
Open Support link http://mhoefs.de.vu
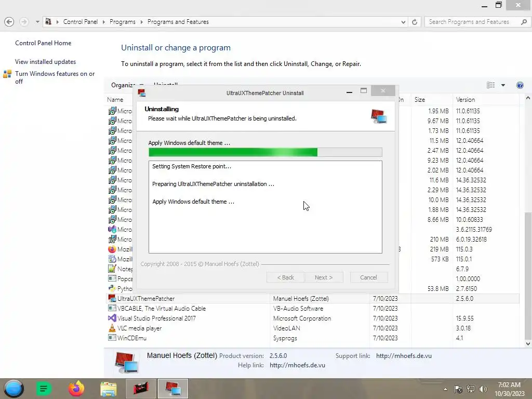[x=404, y=356]
